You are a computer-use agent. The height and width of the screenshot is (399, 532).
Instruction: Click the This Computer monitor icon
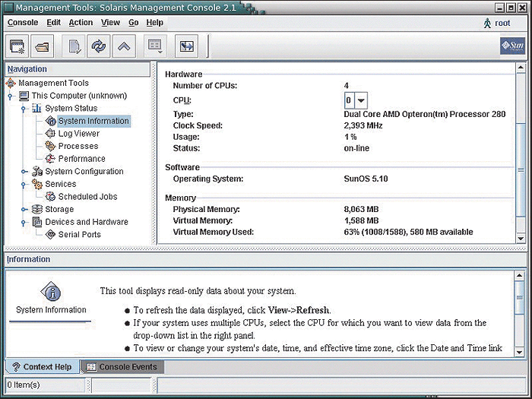(24, 96)
